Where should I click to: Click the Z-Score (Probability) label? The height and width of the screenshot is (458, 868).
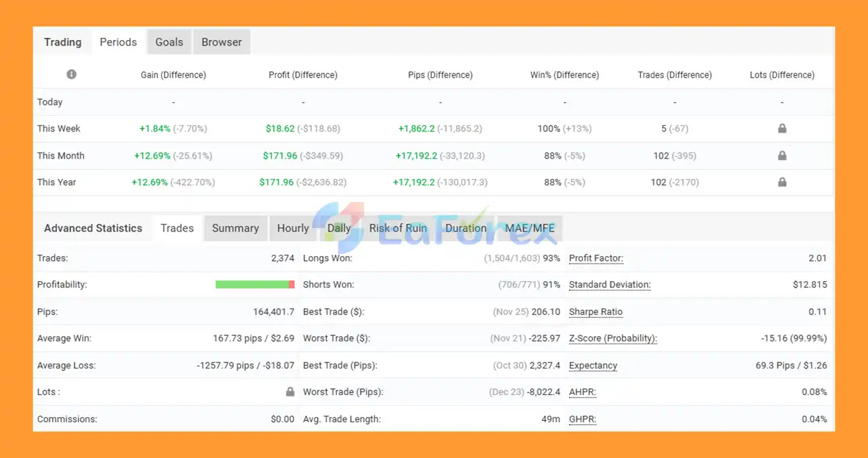tap(613, 338)
